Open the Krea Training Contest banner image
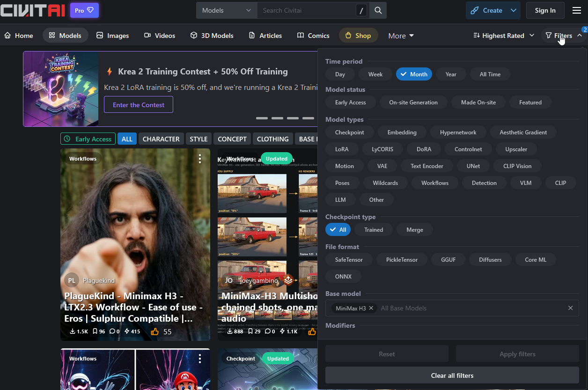The width and height of the screenshot is (588, 390). pos(61,89)
